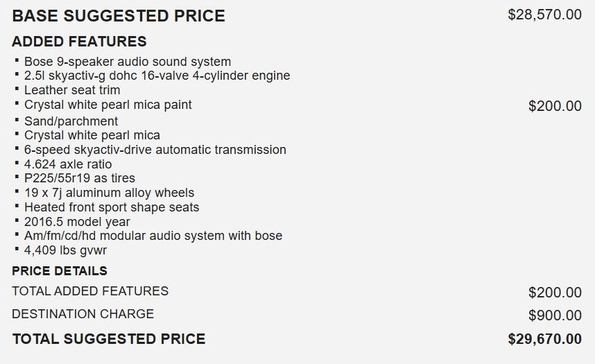Select the Heated front sport shape seats item

(x=112, y=207)
